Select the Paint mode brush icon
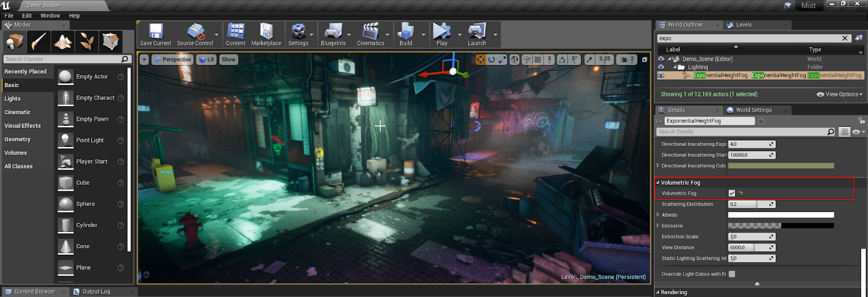This screenshot has width=868, height=297. [x=39, y=41]
